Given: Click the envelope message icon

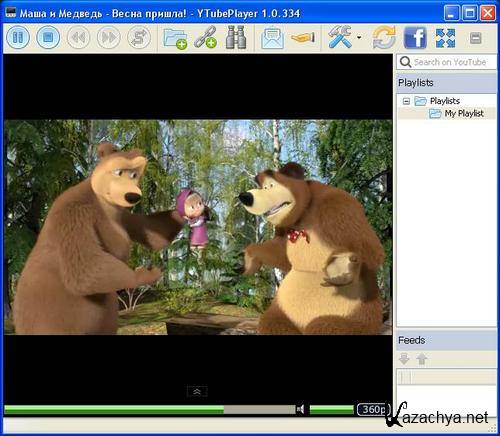Looking at the screenshot, I should click(273, 38).
